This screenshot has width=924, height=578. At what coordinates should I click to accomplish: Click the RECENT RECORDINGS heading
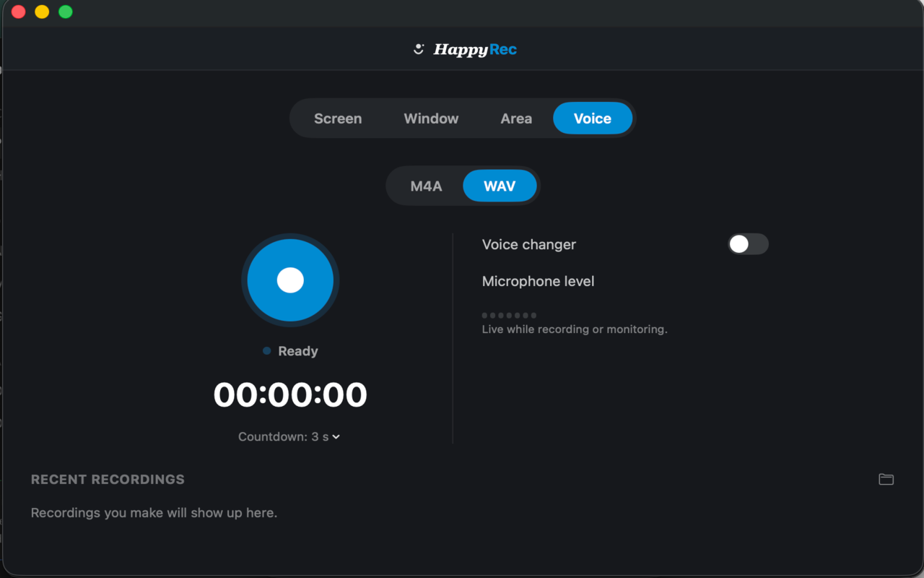pos(108,479)
